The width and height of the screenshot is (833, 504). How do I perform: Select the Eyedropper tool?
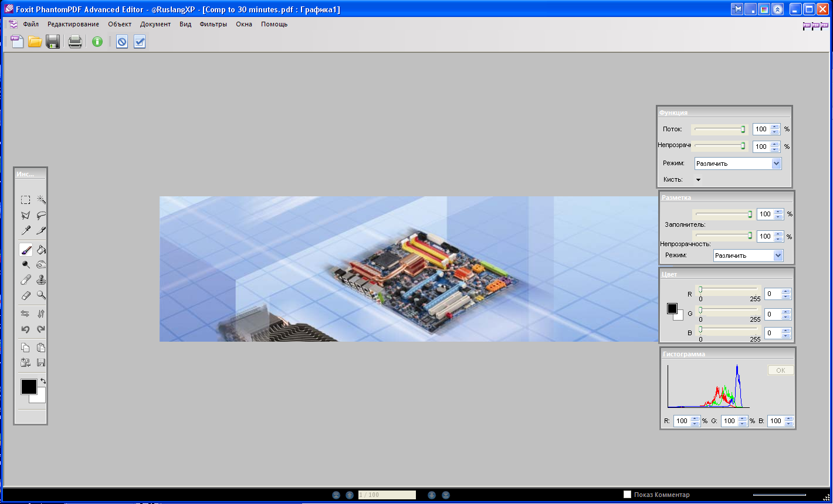(x=26, y=231)
